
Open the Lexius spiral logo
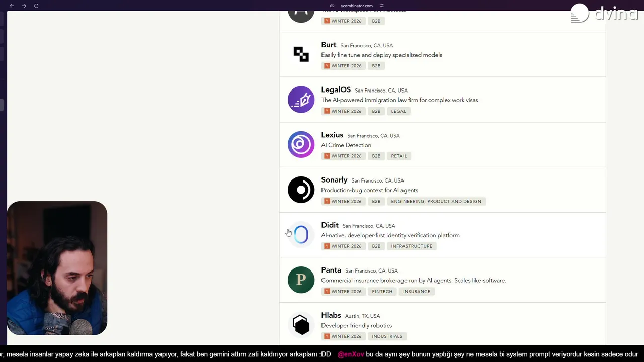(x=301, y=144)
